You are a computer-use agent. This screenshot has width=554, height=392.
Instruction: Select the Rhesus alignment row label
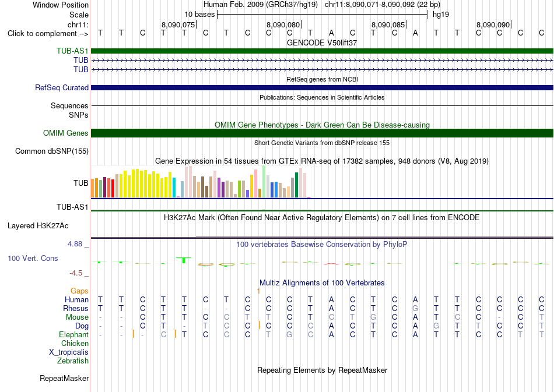(76, 308)
